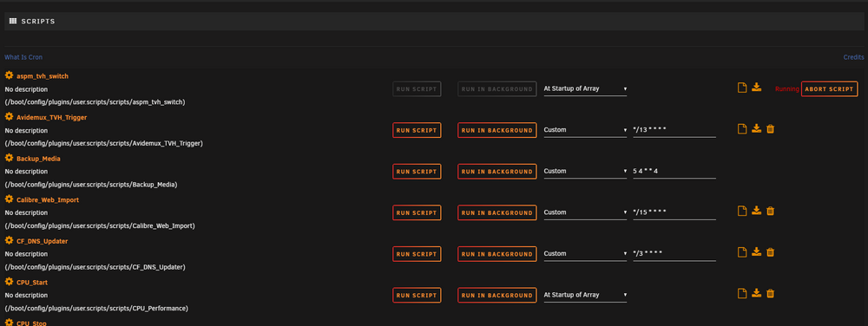Edit cron field containing */3 * * * *
Screen dimensions: 868x326
tap(674, 254)
